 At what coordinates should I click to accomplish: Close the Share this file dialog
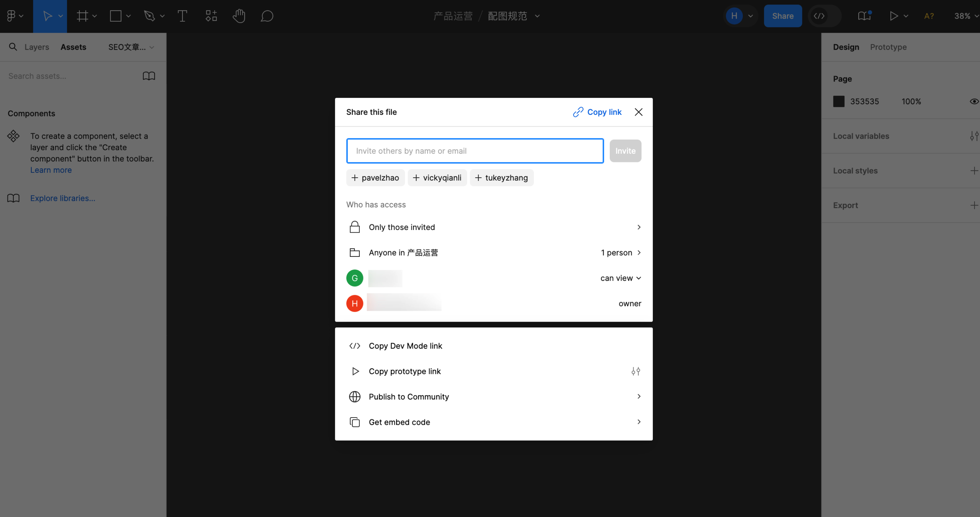(x=639, y=112)
